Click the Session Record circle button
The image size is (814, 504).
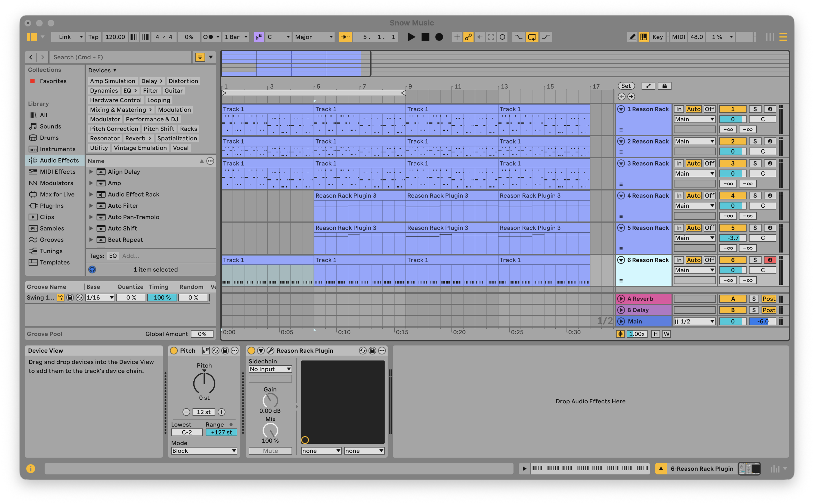tap(502, 37)
